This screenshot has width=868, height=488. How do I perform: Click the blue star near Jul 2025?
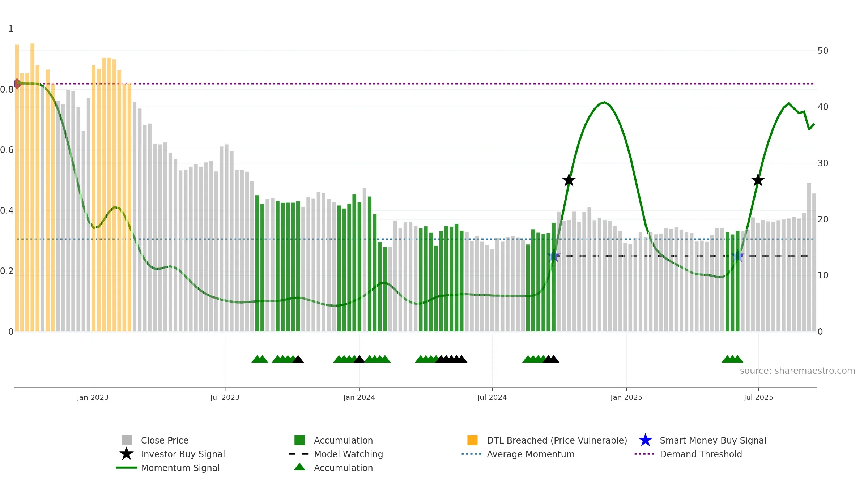pyautogui.click(x=737, y=256)
